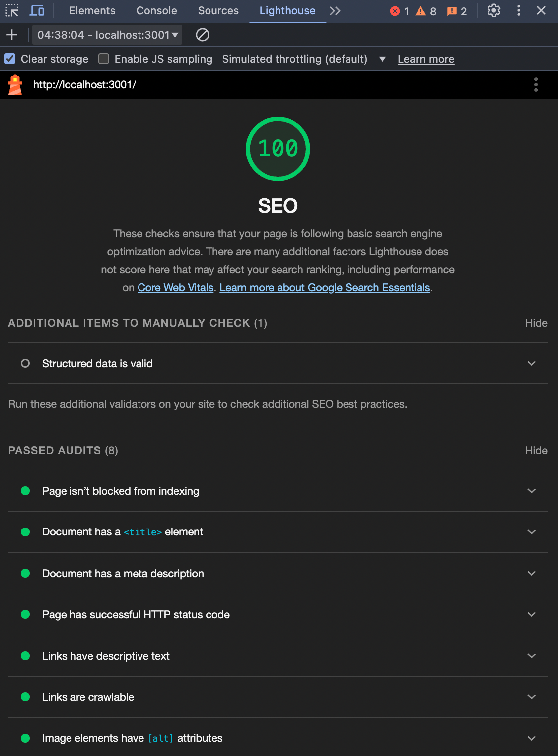Click the red error count indicator
The height and width of the screenshot is (756, 558).
point(400,11)
